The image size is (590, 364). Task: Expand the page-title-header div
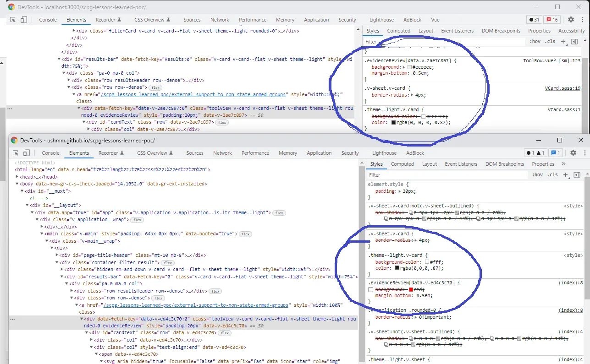57,255
